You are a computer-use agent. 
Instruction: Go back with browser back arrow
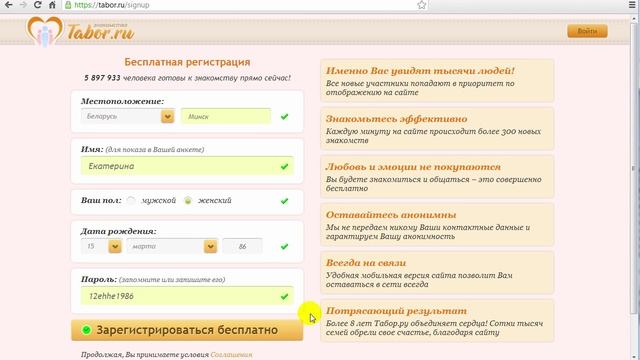point(9,5)
